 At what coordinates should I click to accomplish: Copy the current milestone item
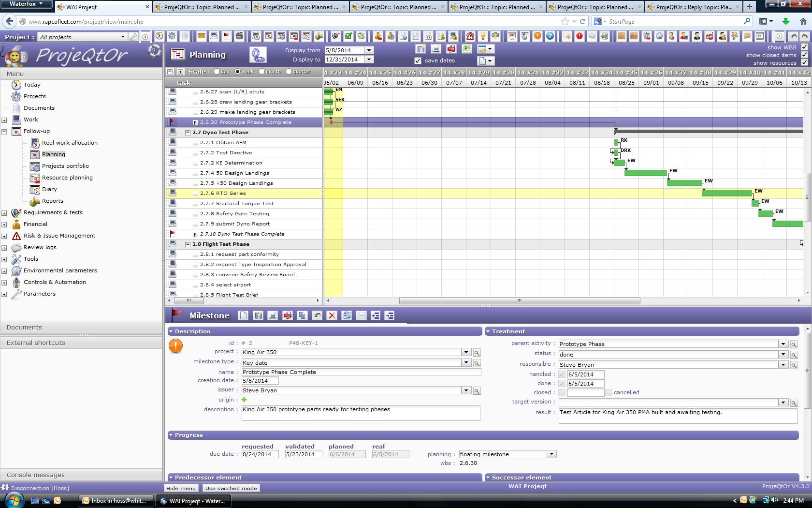coord(302,315)
